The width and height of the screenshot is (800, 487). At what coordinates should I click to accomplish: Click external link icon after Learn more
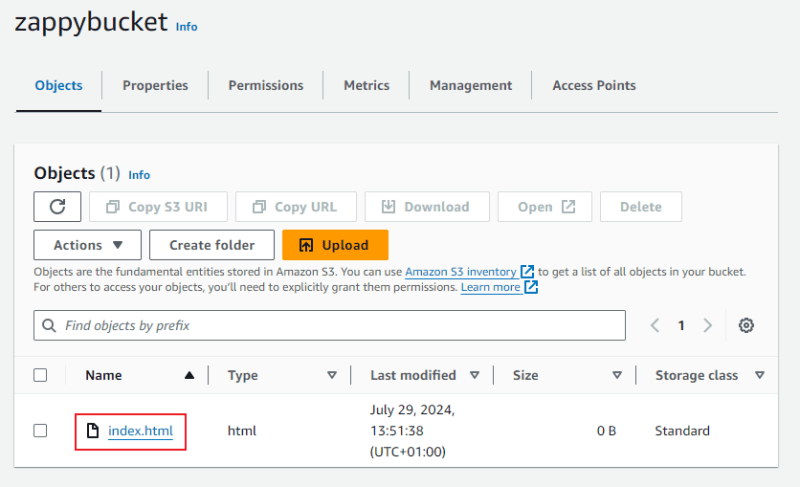click(531, 287)
